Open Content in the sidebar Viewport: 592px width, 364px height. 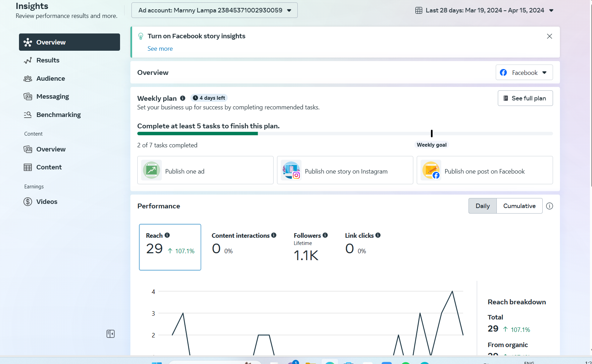[69, 167]
